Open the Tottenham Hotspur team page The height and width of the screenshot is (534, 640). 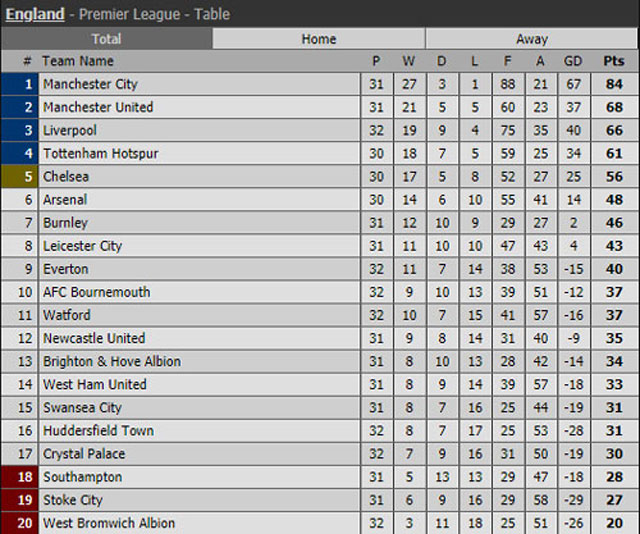(100, 153)
